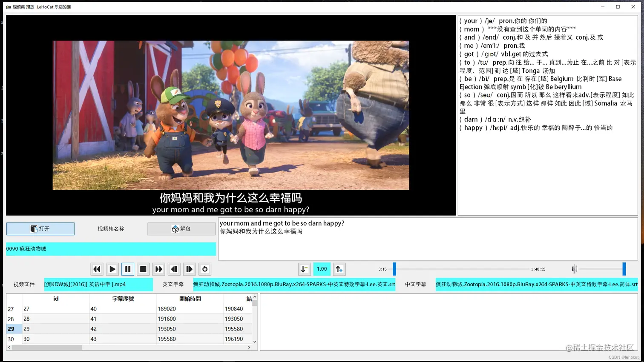Image resolution: width=644 pixels, height=362 pixels.
Task: Click the 0090 疯狂动物城 collection name field
Action: 111,249
